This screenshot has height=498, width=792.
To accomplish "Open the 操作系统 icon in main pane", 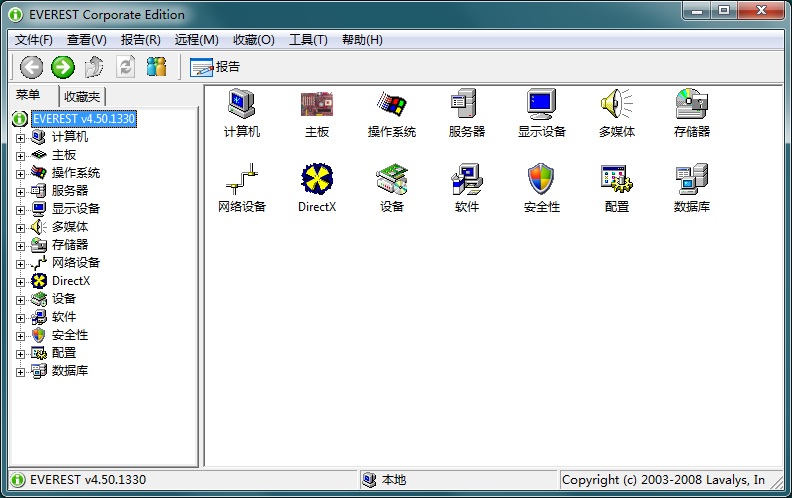I will pyautogui.click(x=391, y=104).
